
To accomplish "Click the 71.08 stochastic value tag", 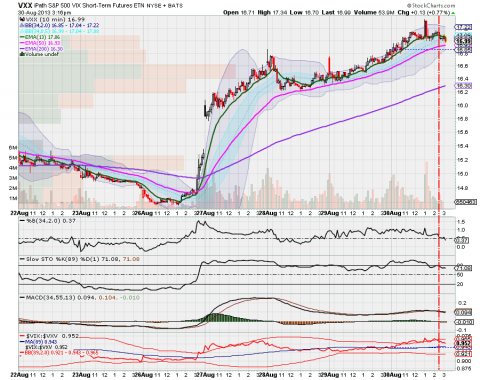I will [463, 268].
